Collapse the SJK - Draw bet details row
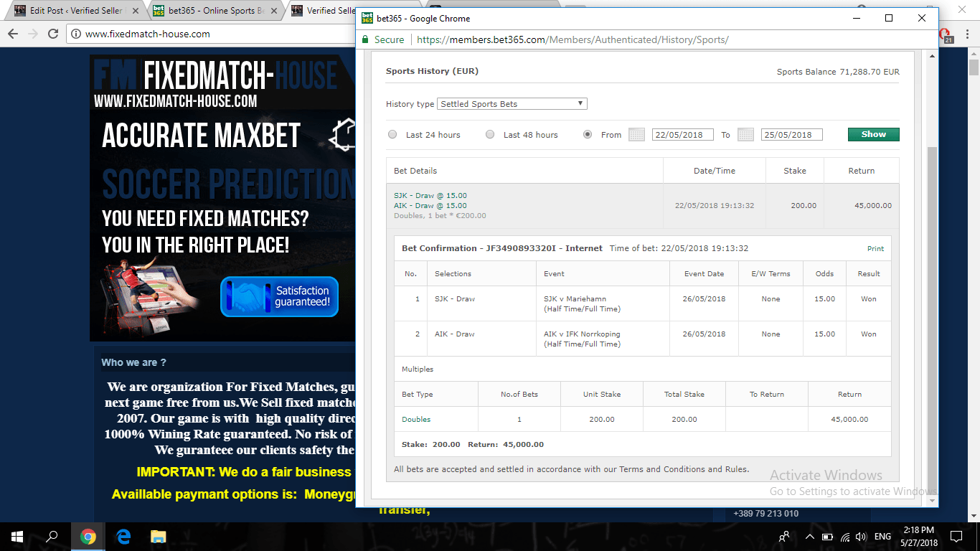The image size is (980, 551). [x=642, y=205]
